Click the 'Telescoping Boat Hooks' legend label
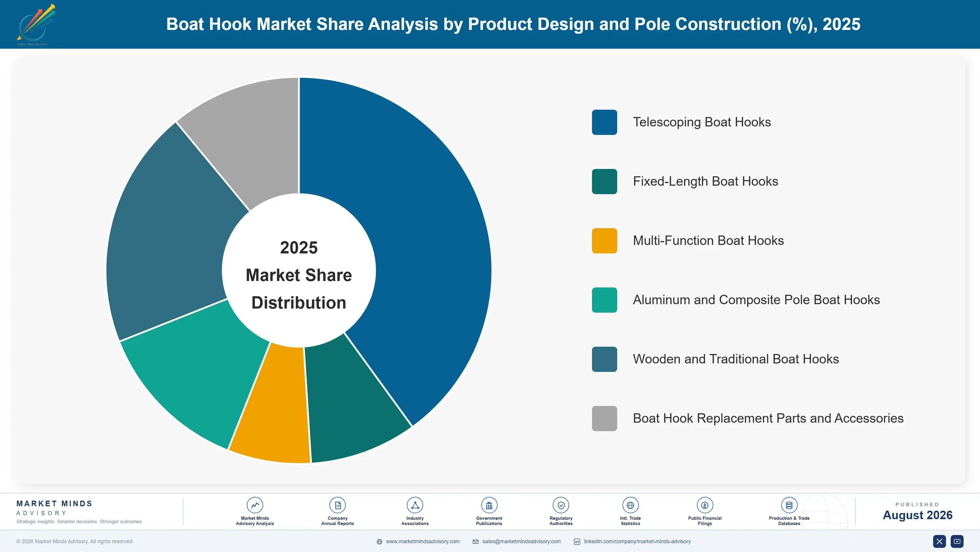Viewport: 980px width, 552px height. (702, 122)
